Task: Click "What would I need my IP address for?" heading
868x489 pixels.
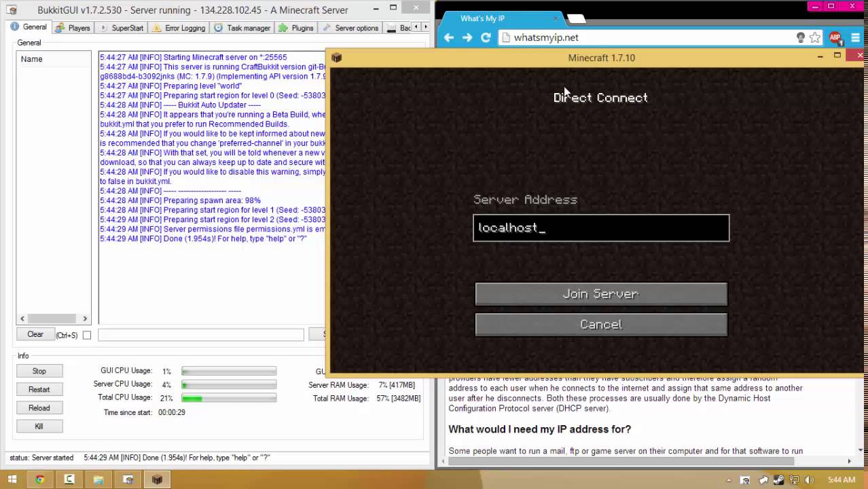Action: click(x=540, y=429)
